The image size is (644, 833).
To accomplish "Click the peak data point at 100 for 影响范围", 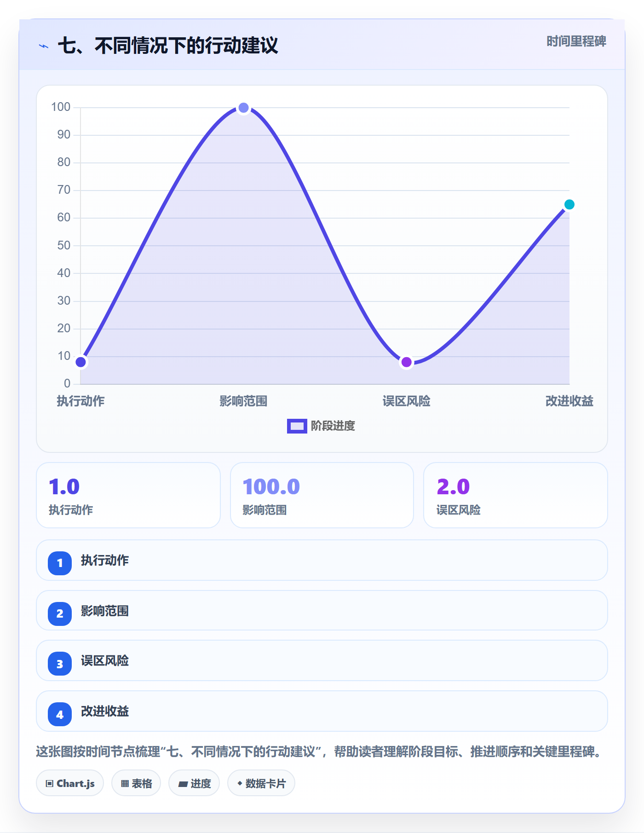I will (x=244, y=108).
